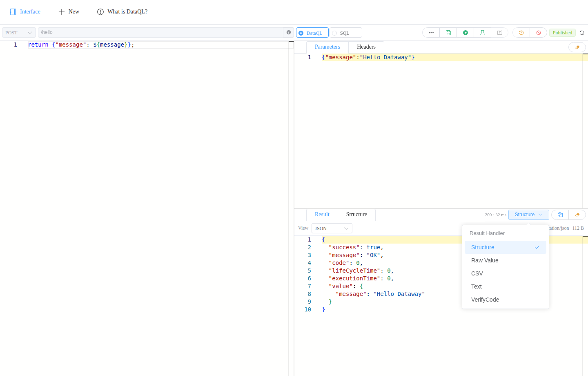Click the flask smoke-test icon
This screenshot has width=588, height=376.
pyautogui.click(x=482, y=33)
